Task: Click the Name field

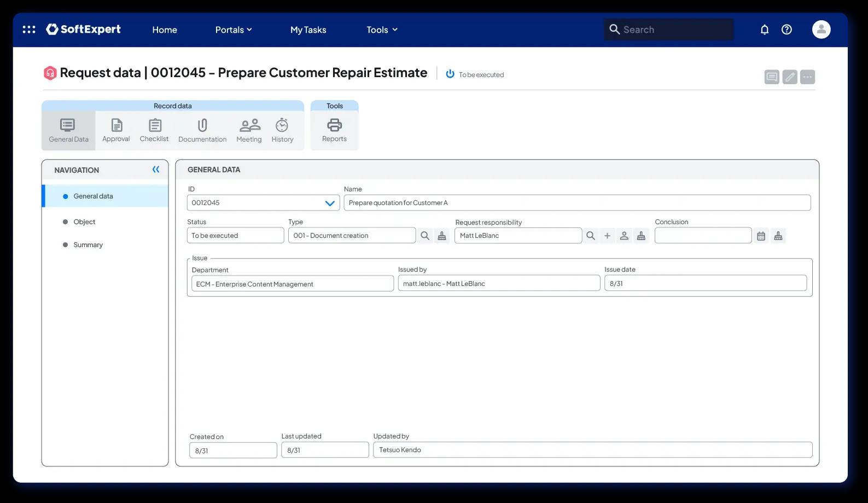Action: click(577, 202)
